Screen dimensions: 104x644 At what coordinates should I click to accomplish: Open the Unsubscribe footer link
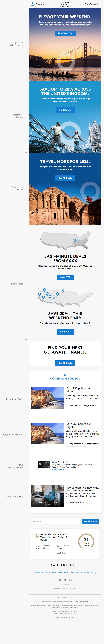pyautogui.click(x=39, y=572)
